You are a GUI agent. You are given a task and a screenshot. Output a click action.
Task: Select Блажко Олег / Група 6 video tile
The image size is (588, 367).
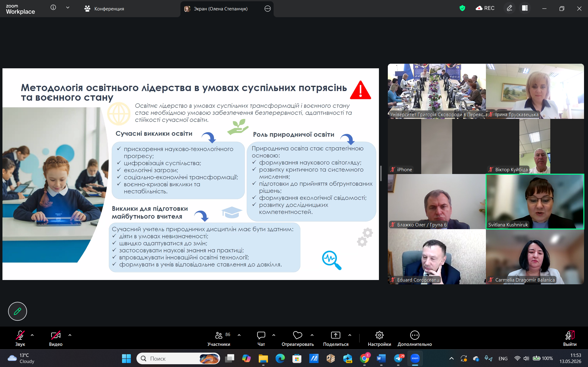coord(437,202)
